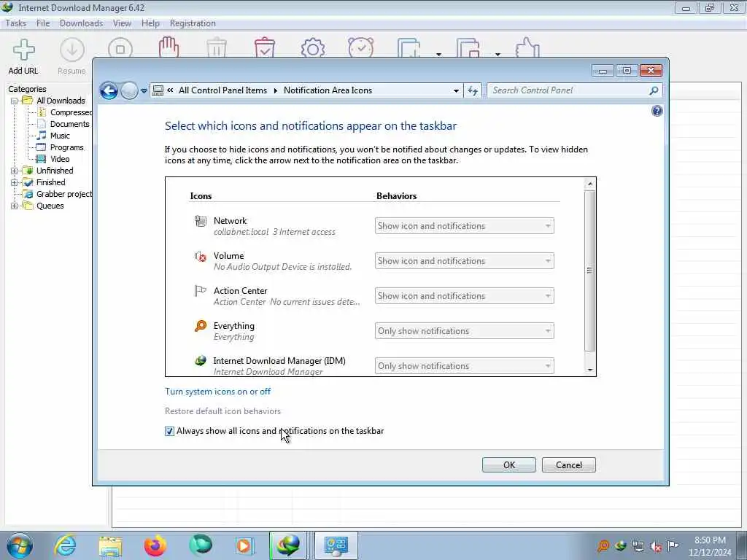
Task: Open the Network behavior dropdown
Action: click(465, 226)
